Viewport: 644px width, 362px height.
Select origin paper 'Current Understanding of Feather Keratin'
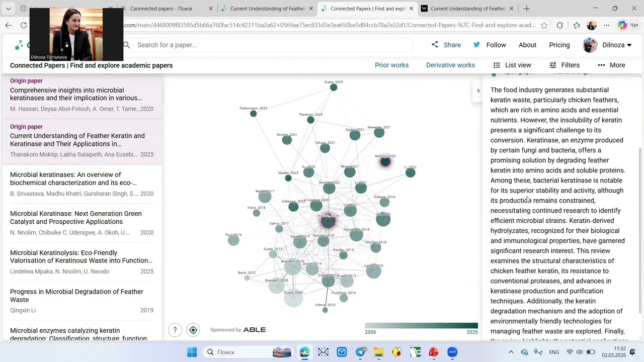pos(82,141)
